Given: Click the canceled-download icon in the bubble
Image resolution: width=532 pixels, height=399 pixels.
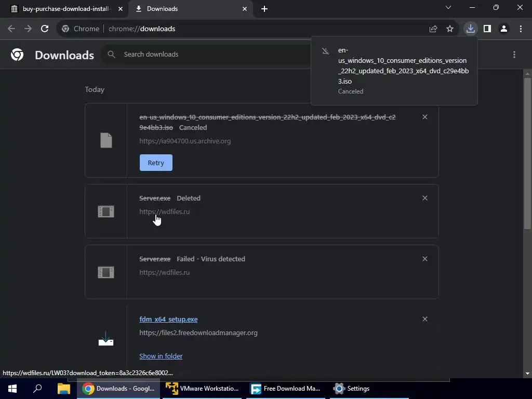Looking at the screenshot, I should coord(325,51).
